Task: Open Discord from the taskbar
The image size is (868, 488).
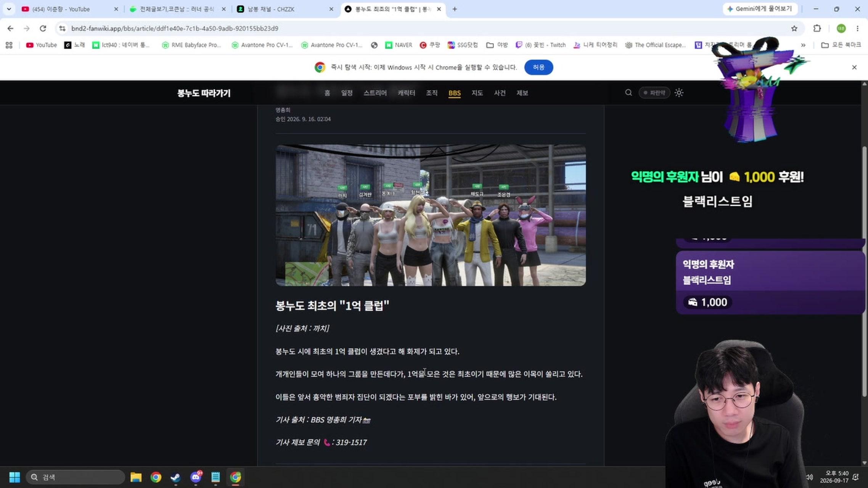Action: [196, 477]
